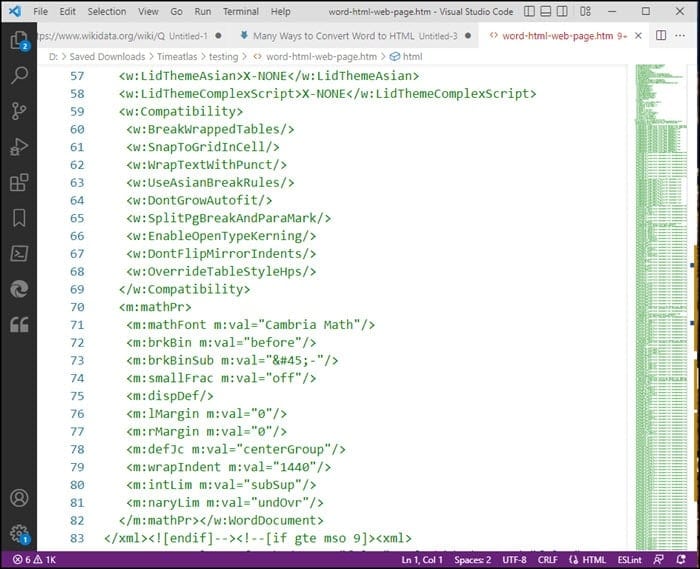Expand the html symbol breadcrumb
Screen dimensions: 700x569
pyautogui.click(x=406, y=57)
